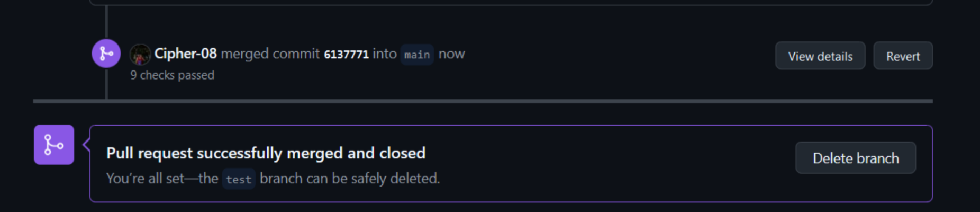The width and height of the screenshot is (980, 212).
Task: Delete the test branch
Action: tap(856, 158)
